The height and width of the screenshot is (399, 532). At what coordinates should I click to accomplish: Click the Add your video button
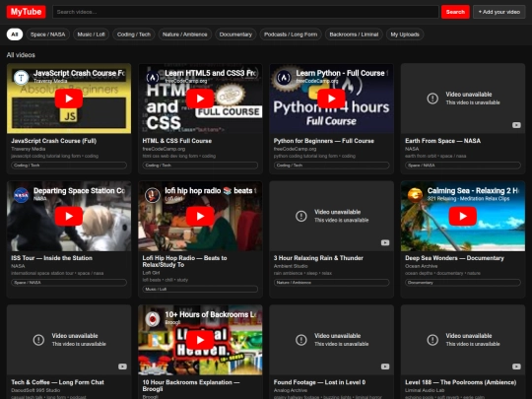click(x=499, y=12)
